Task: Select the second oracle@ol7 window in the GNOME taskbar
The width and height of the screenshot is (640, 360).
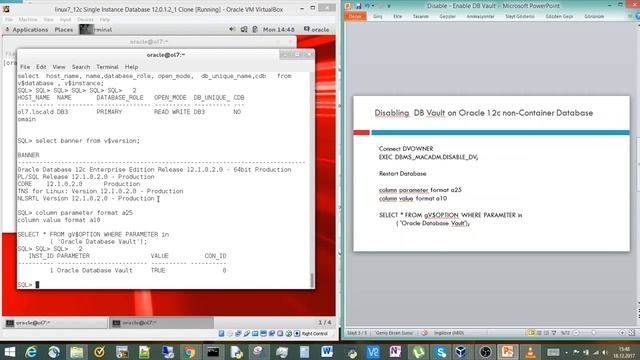Action: tap(162, 323)
